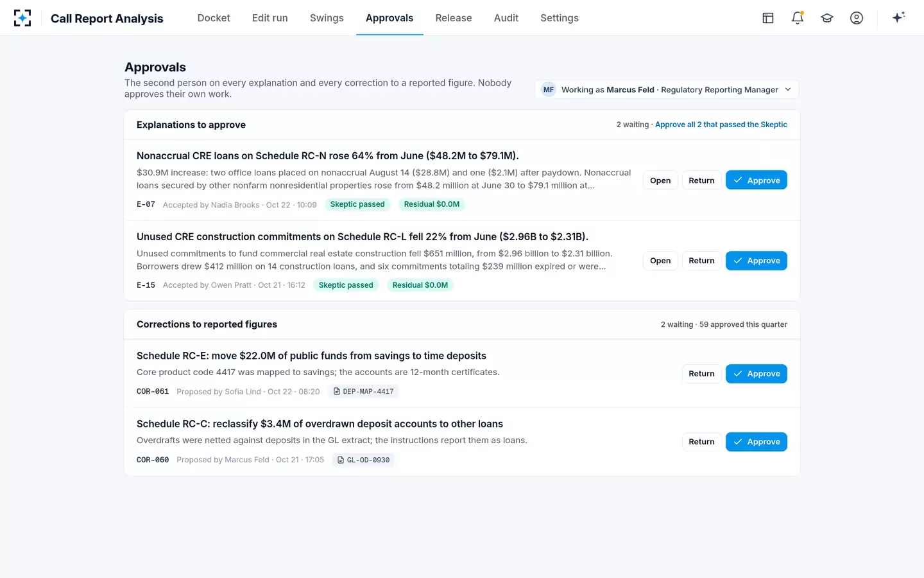Screen dimensions: 924x578
Task: Return explanation E-15 to Owen Pratt
Action: pos(701,261)
